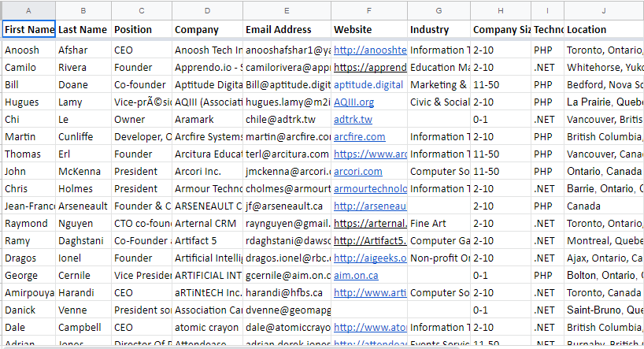Select column H header
Viewport: 644px width, 349px height.
tap(501, 11)
